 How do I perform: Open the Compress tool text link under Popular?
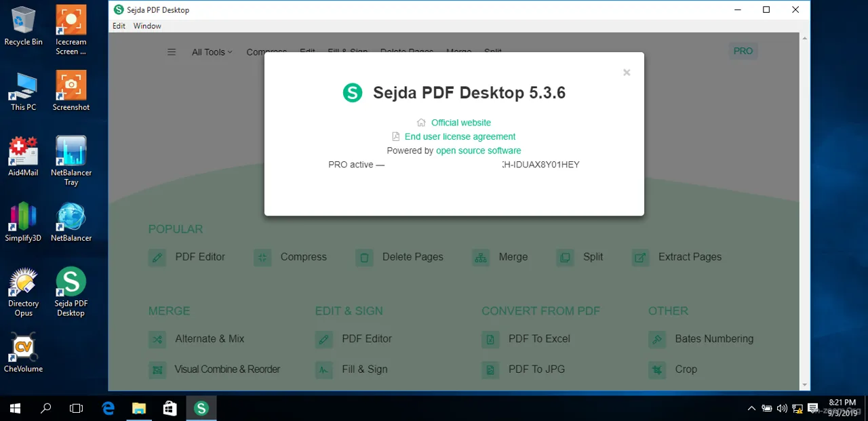(x=304, y=257)
